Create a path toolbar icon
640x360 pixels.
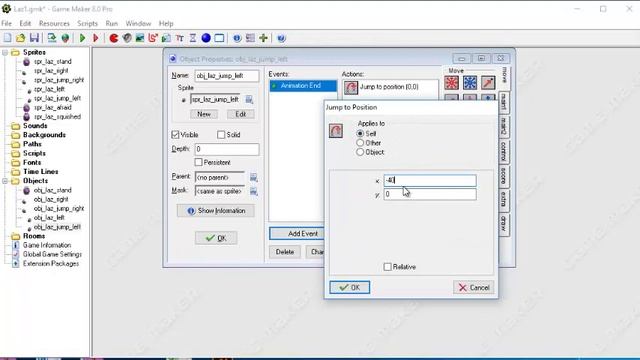tap(153, 38)
